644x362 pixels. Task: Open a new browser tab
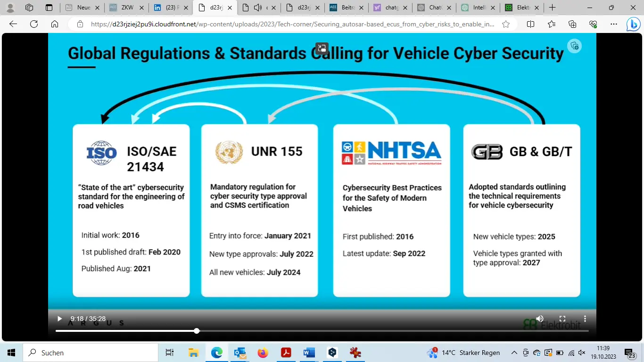coord(553,8)
